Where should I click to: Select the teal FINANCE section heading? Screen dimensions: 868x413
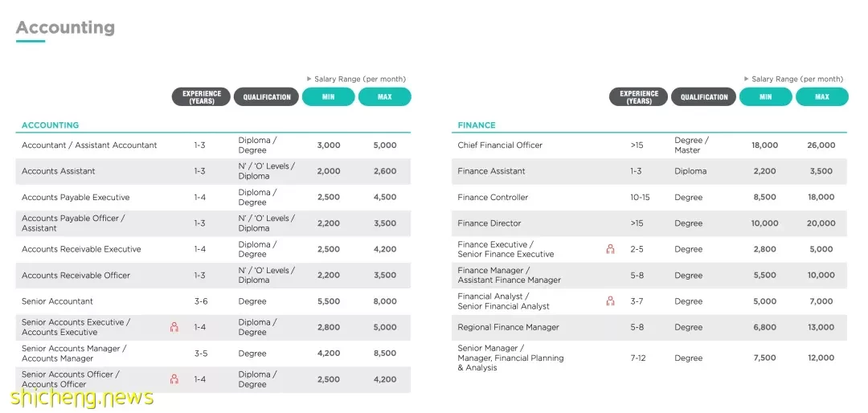click(477, 125)
